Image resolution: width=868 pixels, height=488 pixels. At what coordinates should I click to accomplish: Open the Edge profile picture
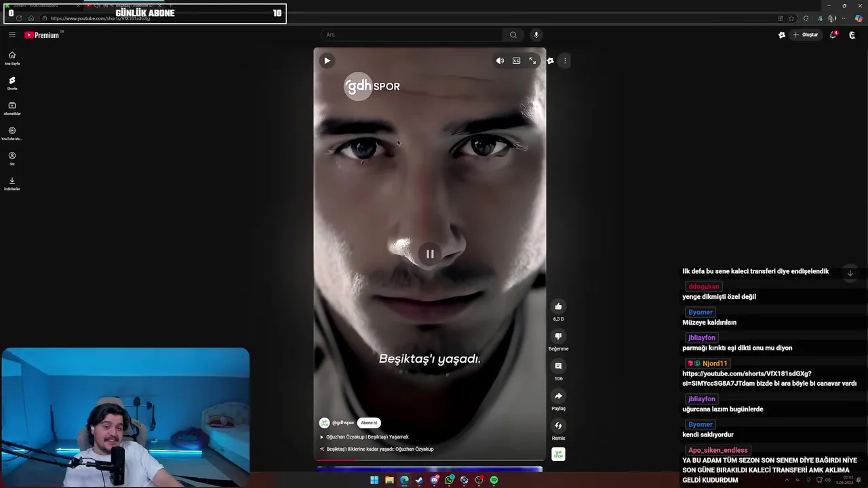pos(832,18)
